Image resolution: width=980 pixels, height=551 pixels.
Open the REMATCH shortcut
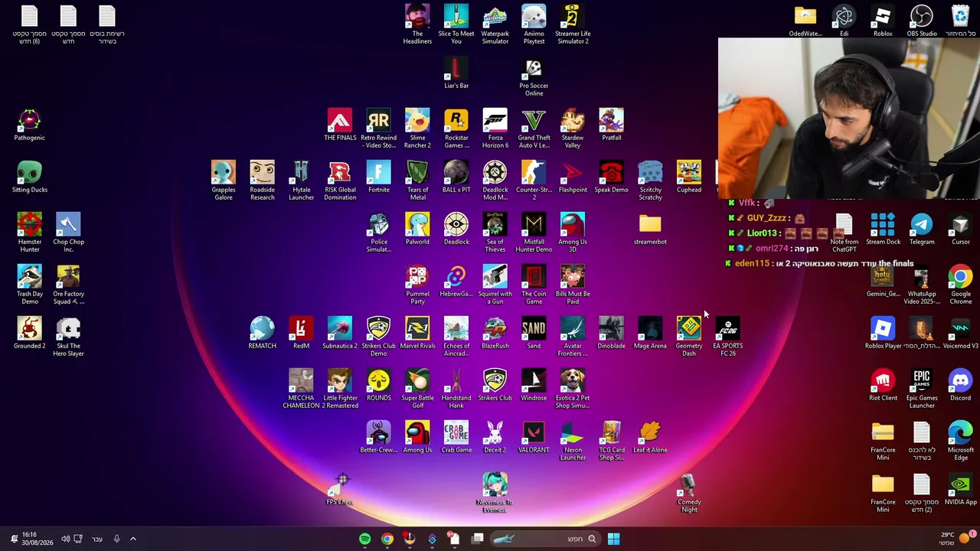click(x=262, y=334)
